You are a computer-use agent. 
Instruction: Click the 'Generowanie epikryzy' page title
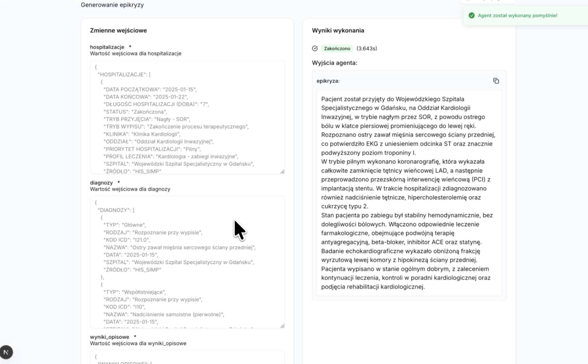coord(112,5)
